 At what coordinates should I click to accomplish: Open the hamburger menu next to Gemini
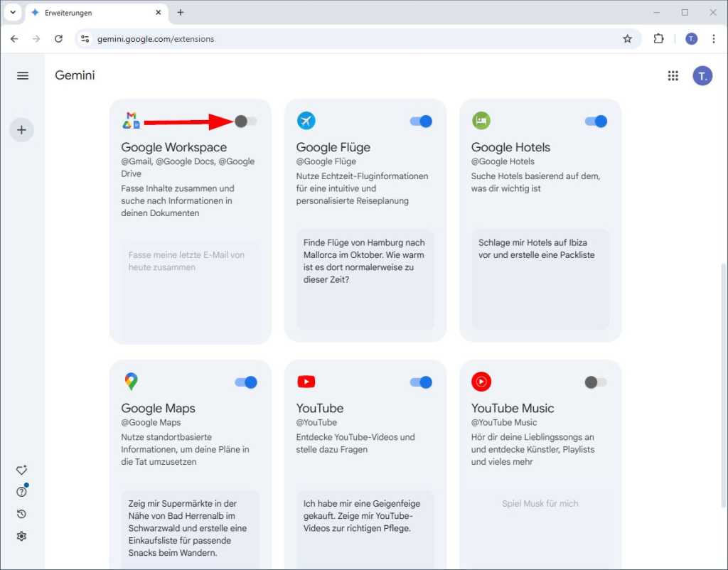pyautogui.click(x=23, y=75)
